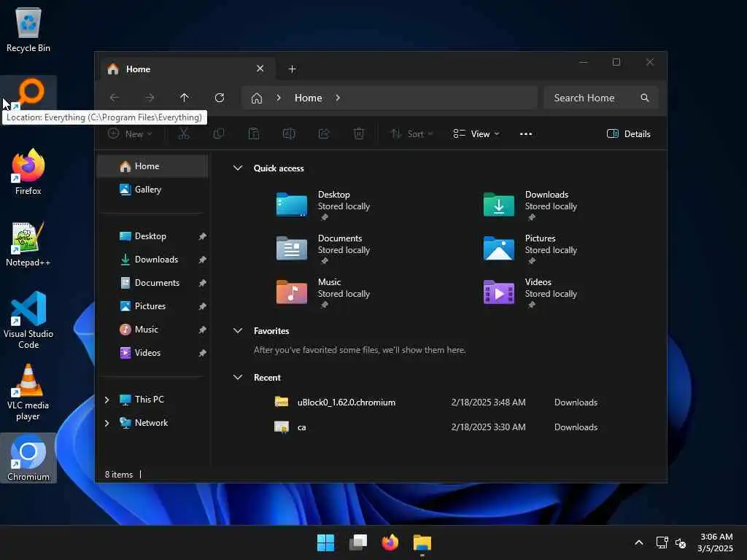Select Pictures in the navigation pane
747x560 pixels.
pyautogui.click(x=150, y=306)
